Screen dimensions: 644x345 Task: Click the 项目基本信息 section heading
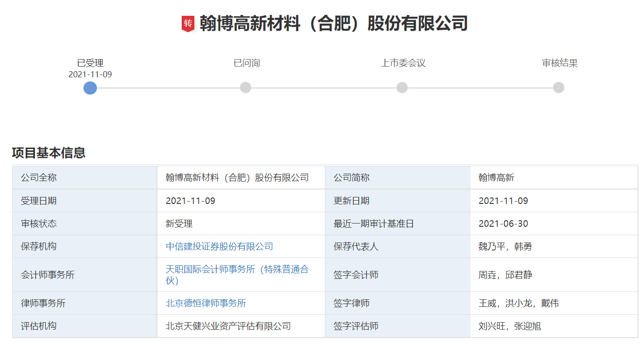pos(48,153)
